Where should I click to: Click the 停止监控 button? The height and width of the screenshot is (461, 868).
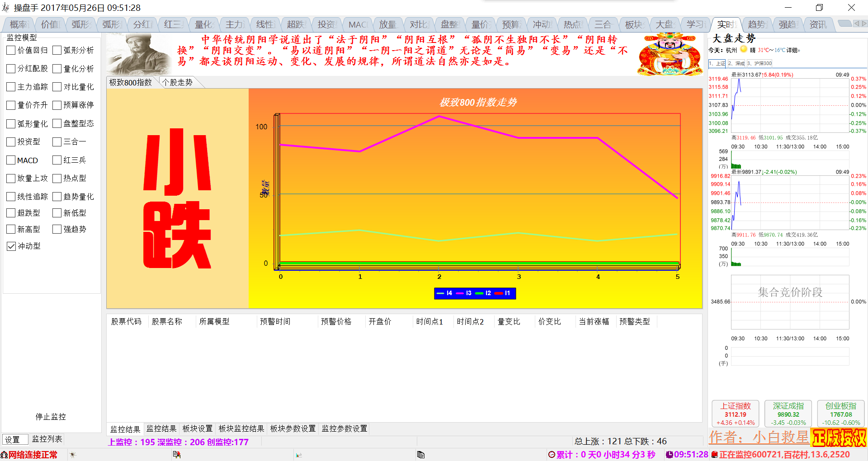[x=51, y=417]
